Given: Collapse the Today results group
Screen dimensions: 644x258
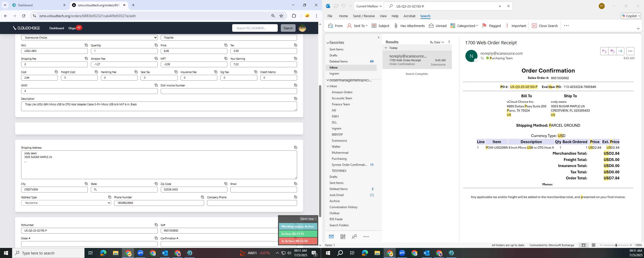Looking at the screenshot, I should (x=386, y=48).
